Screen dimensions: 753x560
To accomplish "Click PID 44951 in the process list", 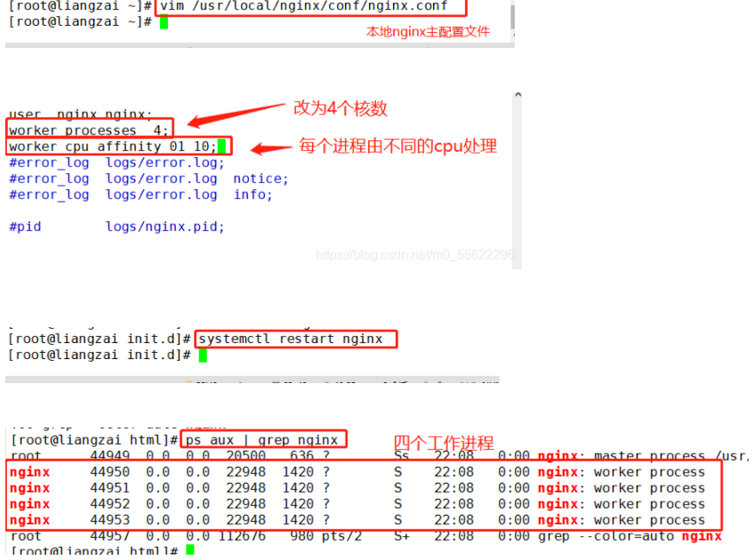I will coord(109,488).
